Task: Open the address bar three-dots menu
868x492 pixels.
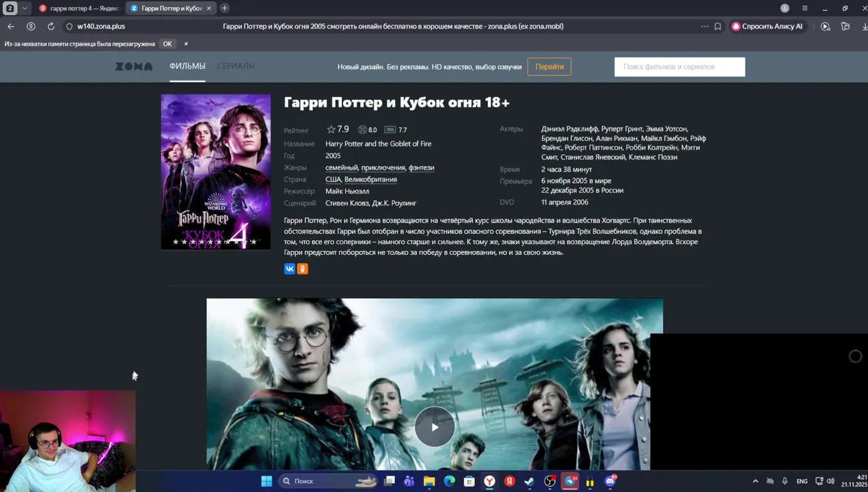Action: (x=705, y=27)
